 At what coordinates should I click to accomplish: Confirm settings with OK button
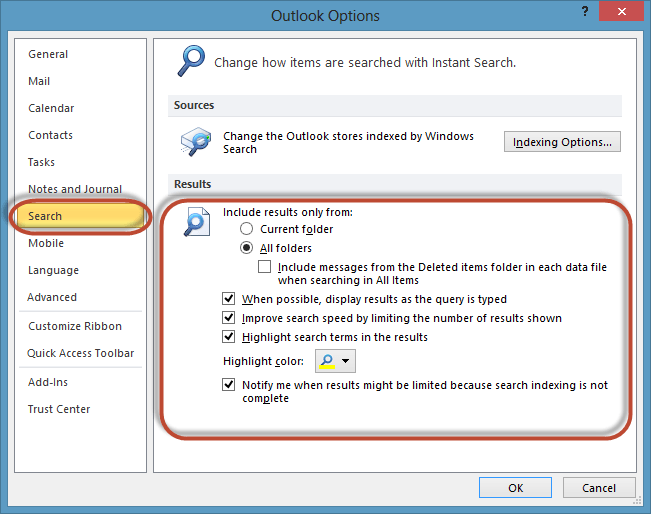(515, 488)
